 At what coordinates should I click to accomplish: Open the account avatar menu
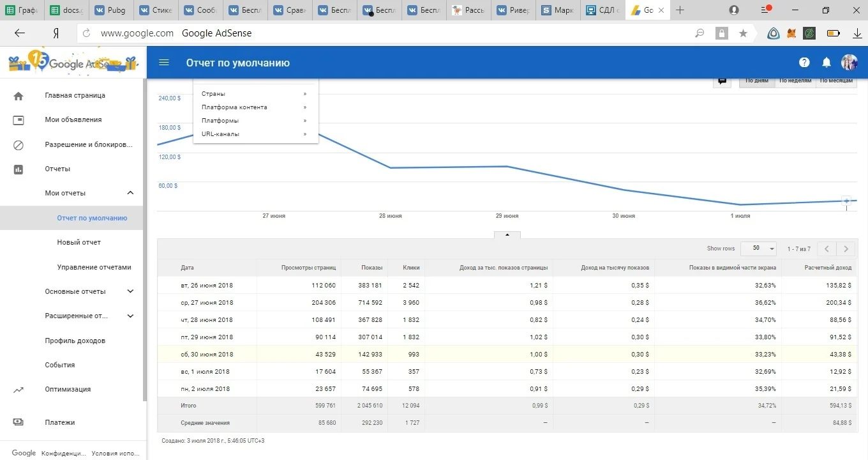click(849, 62)
